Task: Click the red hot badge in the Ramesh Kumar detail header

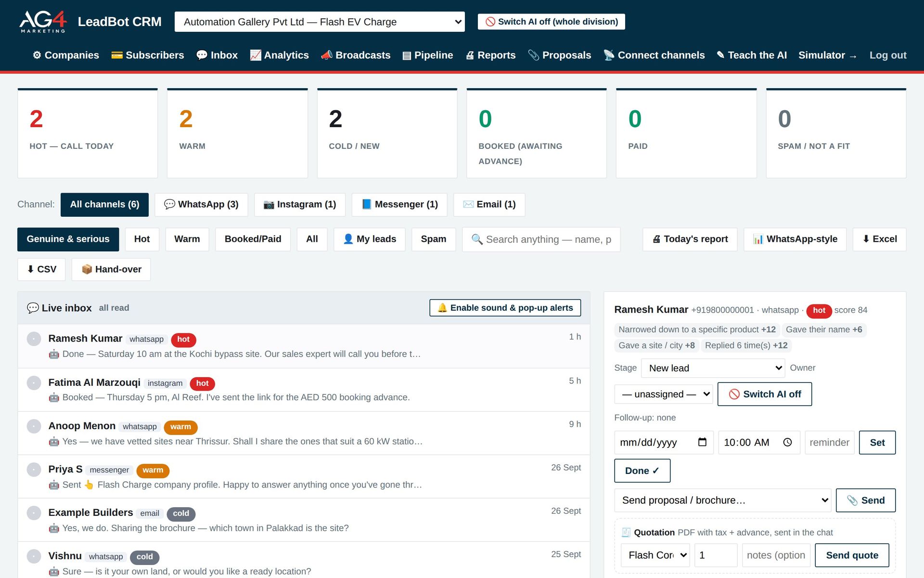Action: [819, 311]
